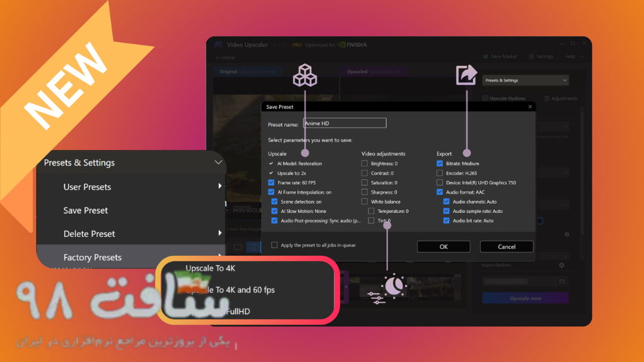The height and width of the screenshot is (362, 644).
Task: Expand the Help dropdown menu
Action: [x=574, y=57]
